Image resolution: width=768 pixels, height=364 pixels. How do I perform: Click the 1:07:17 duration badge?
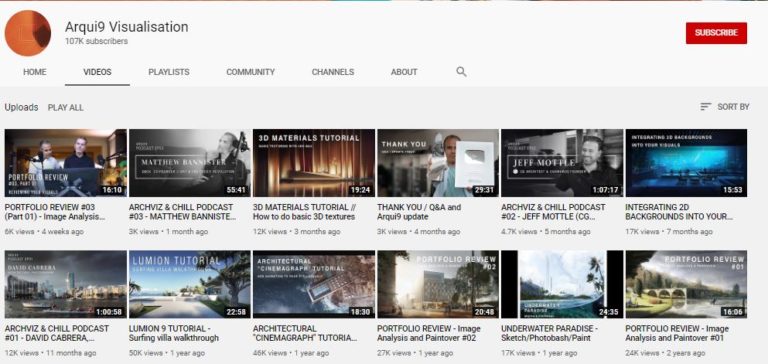[x=605, y=190]
